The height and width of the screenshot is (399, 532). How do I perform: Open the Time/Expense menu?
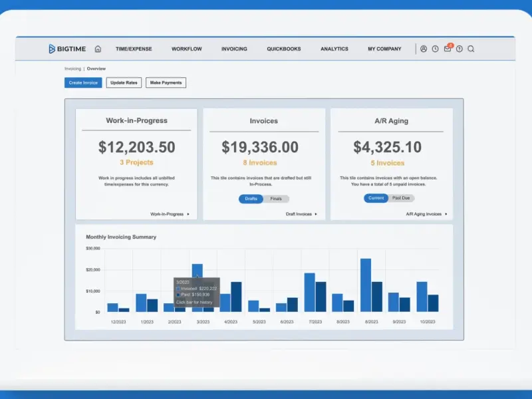[x=134, y=49]
